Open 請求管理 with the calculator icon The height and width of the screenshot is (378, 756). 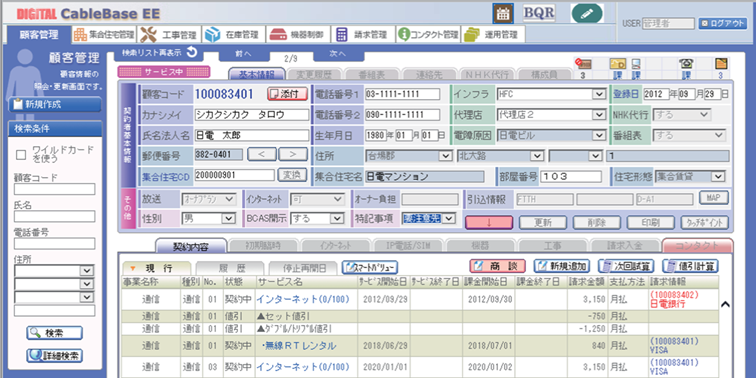[x=363, y=35]
